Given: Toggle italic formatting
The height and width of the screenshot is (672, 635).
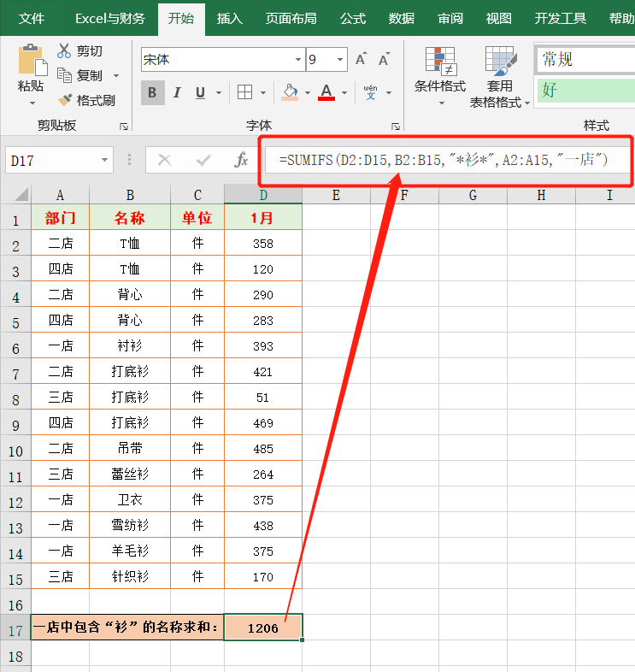Looking at the screenshot, I should pos(177,92).
